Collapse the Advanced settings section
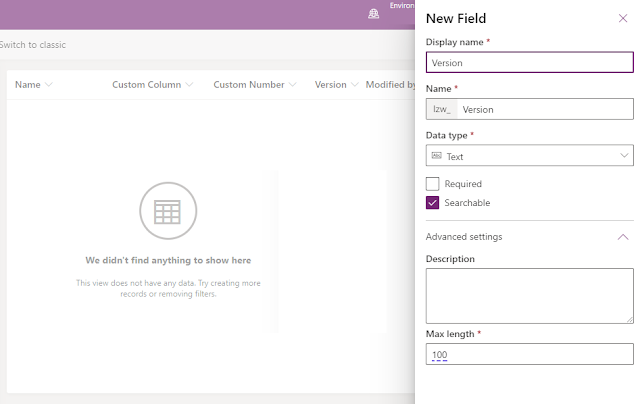The height and width of the screenshot is (404, 640). click(623, 237)
